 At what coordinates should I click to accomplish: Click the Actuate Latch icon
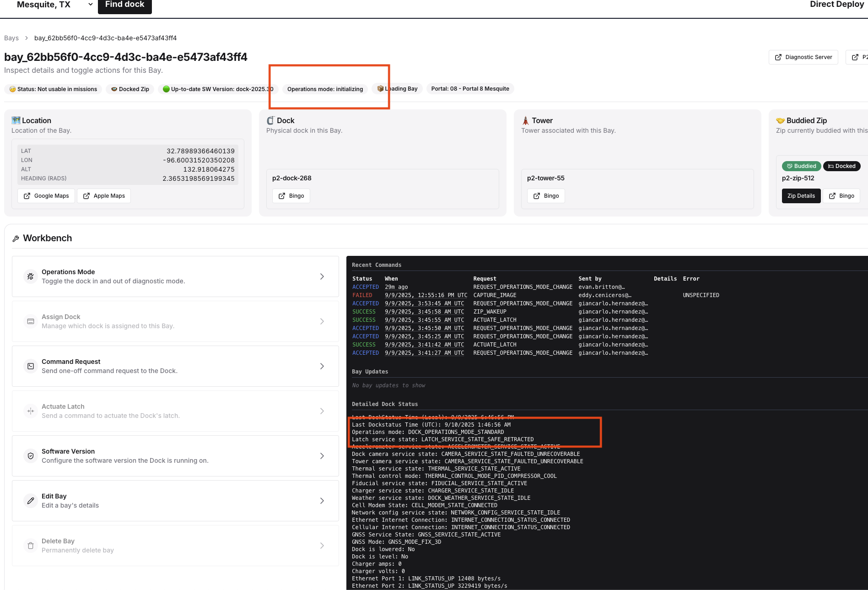31,411
